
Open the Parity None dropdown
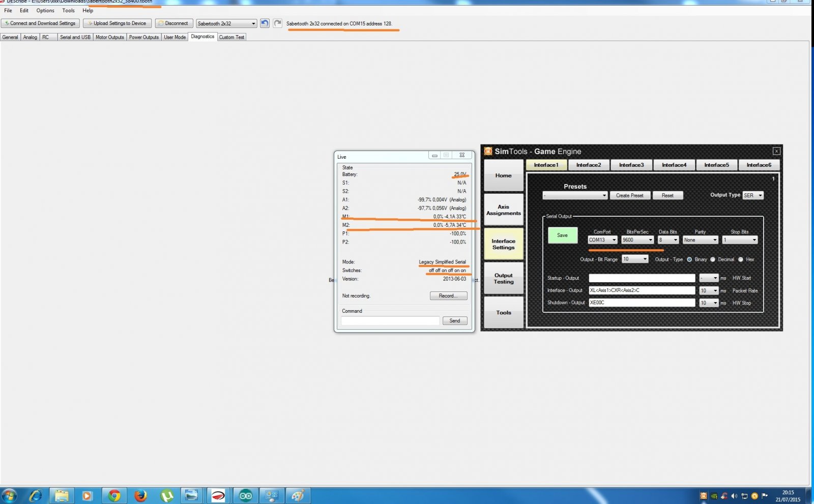[x=700, y=240]
